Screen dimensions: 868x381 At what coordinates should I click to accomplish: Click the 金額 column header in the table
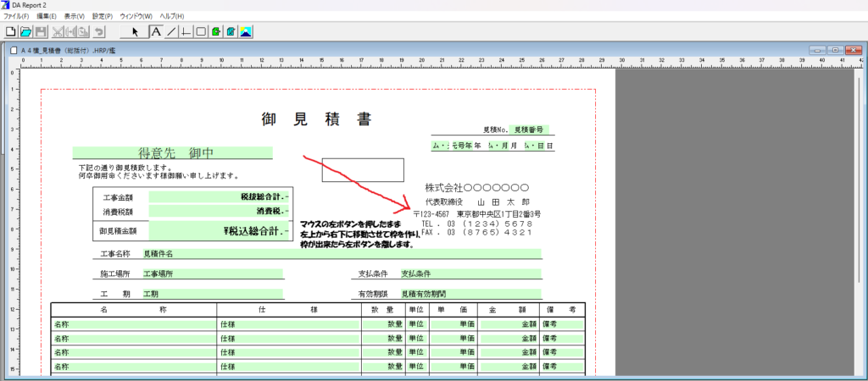[x=507, y=310]
